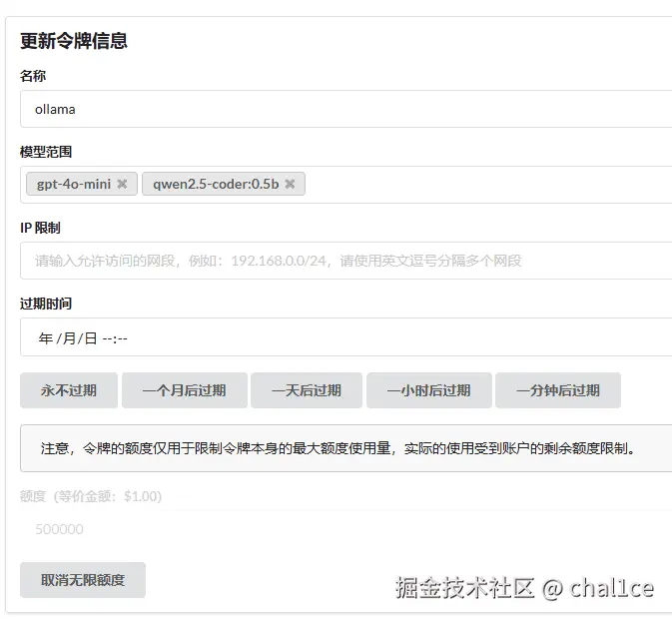Click the 注意 quota notice message
672x619 pixels.
click(x=345, y=448)
